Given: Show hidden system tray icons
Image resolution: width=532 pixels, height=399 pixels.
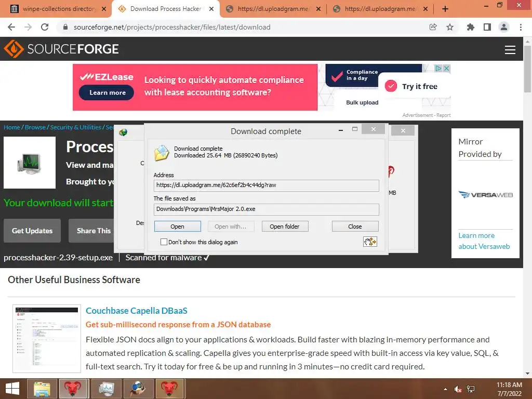Looking at the screenshot, I should tap(445, 389).
